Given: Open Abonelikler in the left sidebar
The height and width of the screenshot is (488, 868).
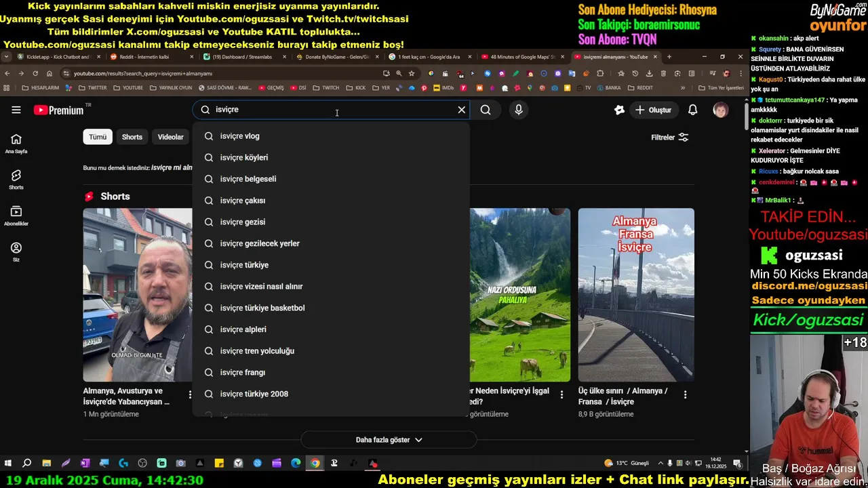Looking at the screenshot, I should tap(16, 216).
